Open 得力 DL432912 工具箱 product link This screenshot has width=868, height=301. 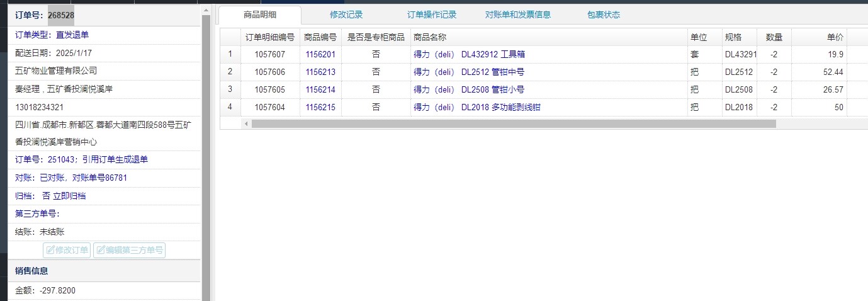[x=469, y=55]
